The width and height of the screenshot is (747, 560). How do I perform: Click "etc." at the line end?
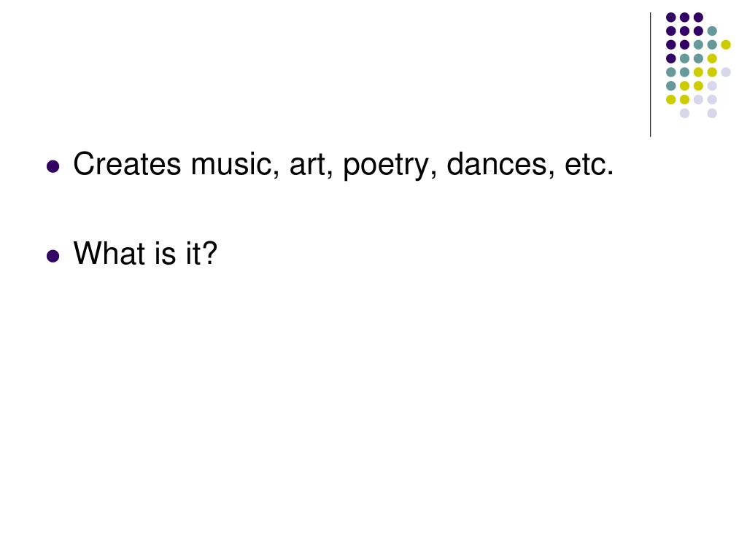(589, 165)
